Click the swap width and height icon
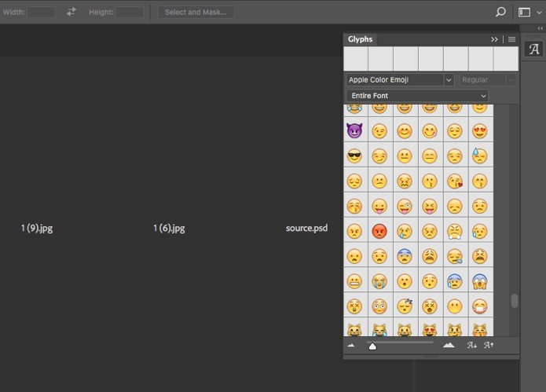The width and height of the screenshot is (546, 392). [x=71, y=12]
